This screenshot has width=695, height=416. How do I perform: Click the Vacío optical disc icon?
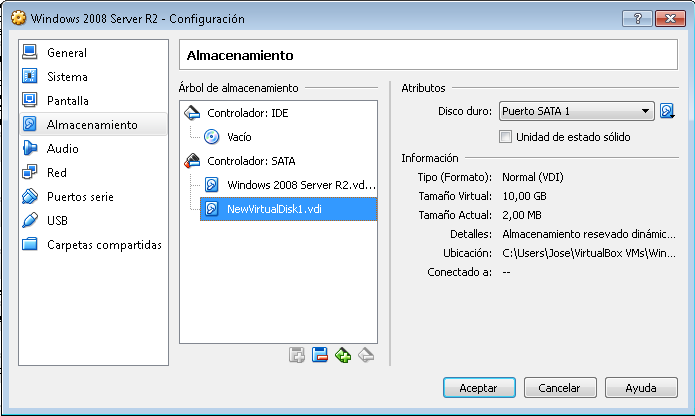point(211,137)
